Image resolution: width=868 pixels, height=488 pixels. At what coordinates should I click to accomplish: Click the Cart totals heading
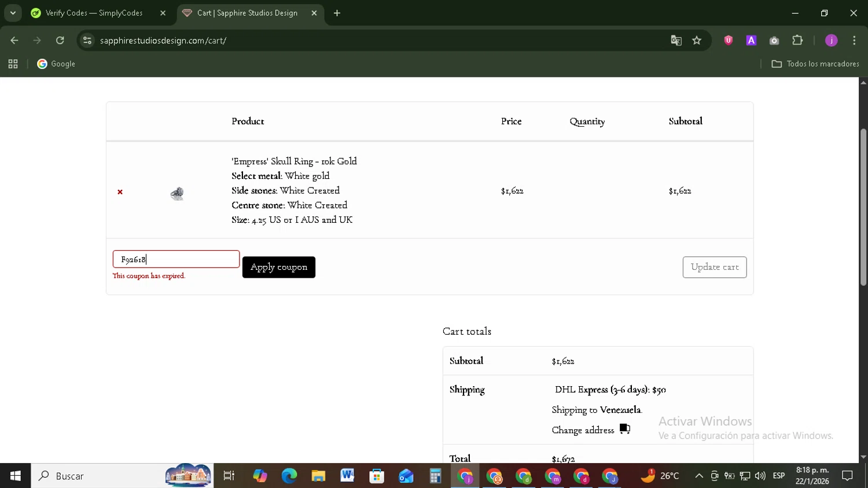coord(467,331)
